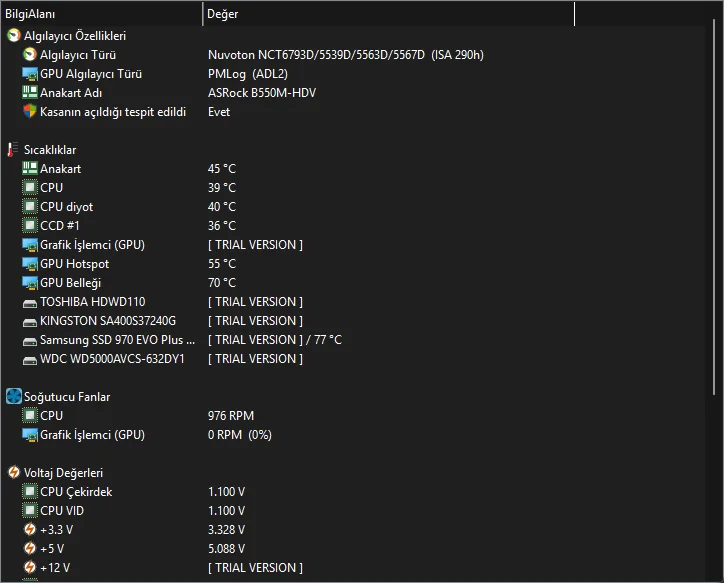Select the KINGSTON SA400S37240G row
724x583 pixels.
107,321
